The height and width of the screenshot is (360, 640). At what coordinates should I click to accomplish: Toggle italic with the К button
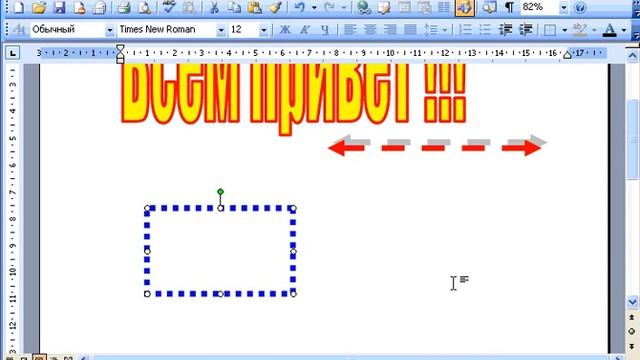click(305, 29)
